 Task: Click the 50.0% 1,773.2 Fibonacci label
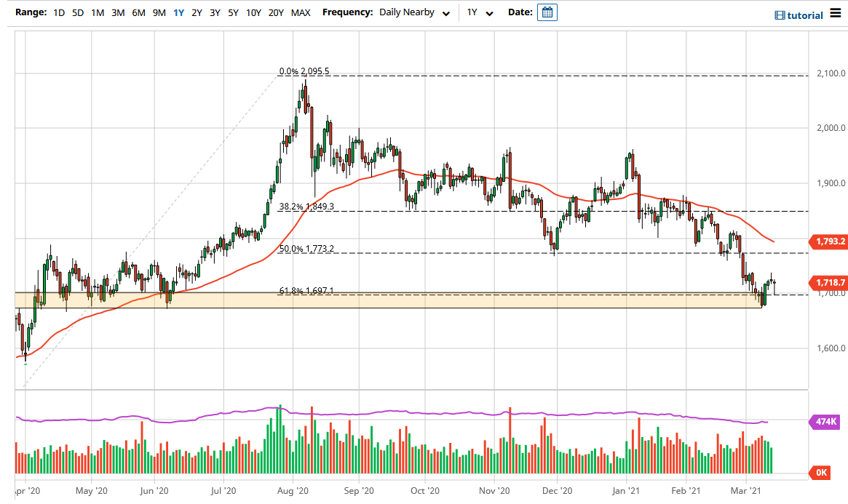tap(306, 249)
